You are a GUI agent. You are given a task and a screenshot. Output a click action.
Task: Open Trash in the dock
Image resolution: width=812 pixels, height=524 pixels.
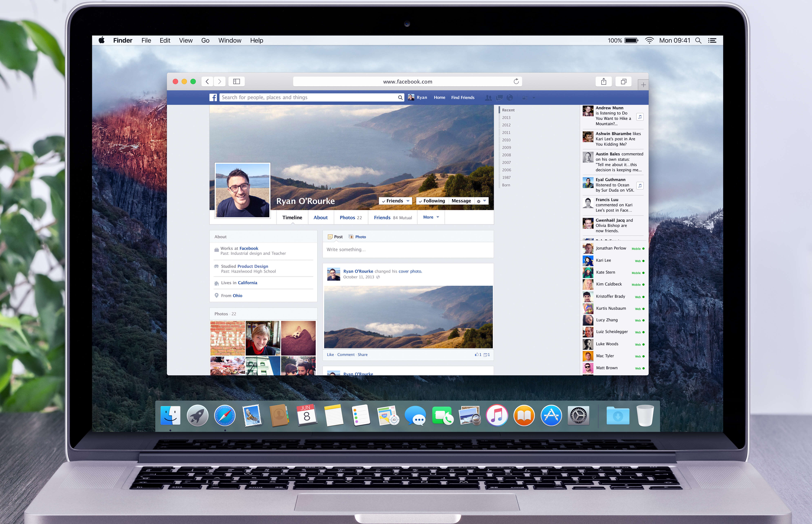645,415
